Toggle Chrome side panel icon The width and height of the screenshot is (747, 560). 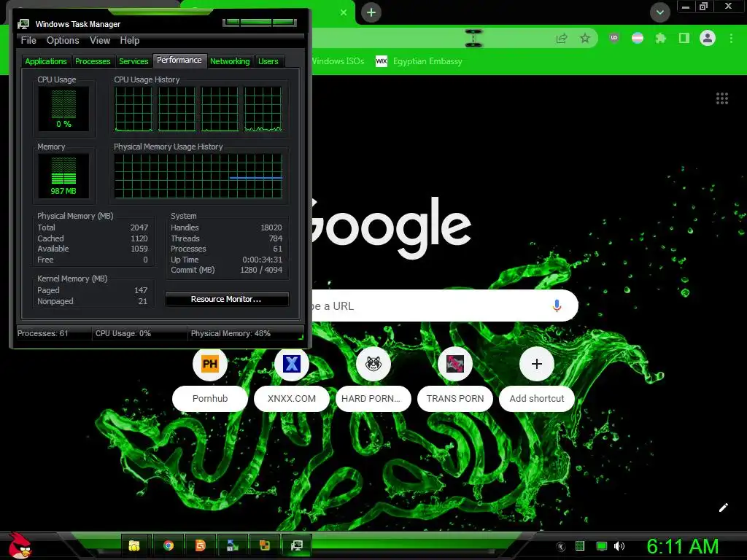pos(684,38)
